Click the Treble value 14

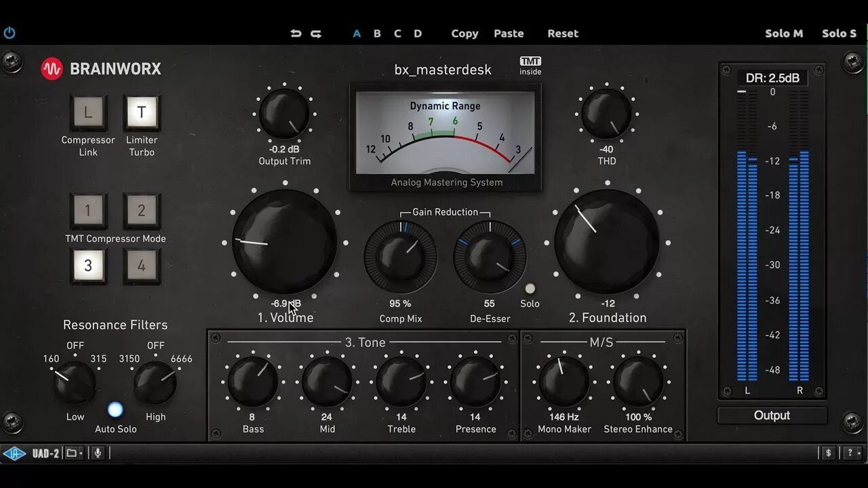point(401,417)
